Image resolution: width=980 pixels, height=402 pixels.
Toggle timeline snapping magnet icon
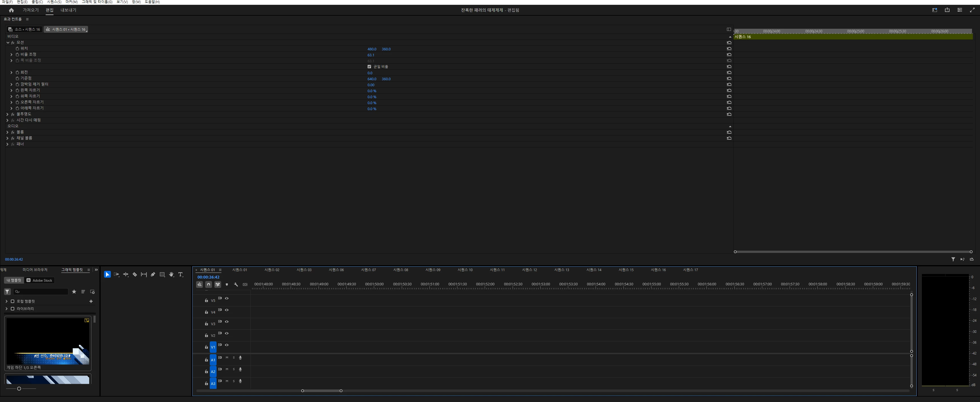[x=209, y=284]
